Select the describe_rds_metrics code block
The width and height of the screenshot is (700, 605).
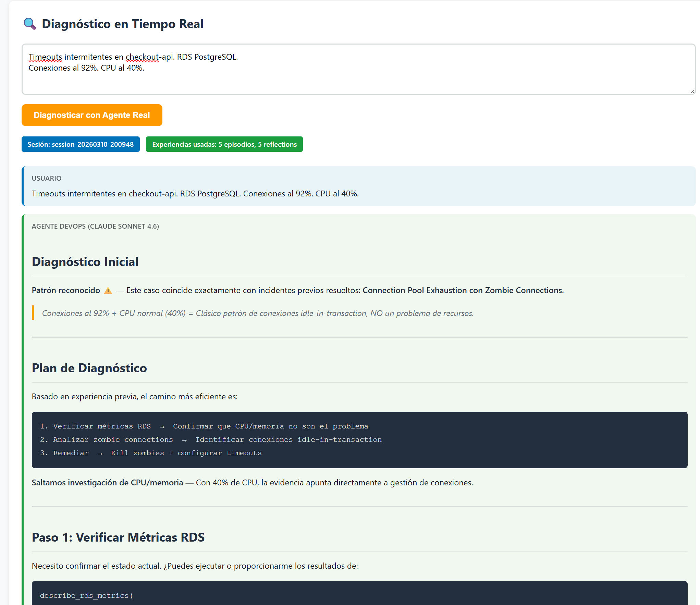tap(86, 595)
